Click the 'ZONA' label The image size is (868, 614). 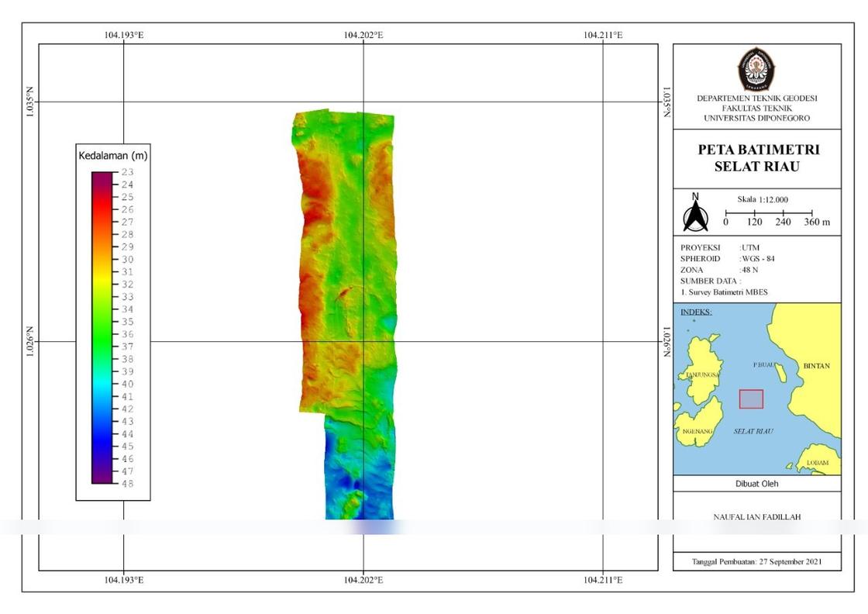click(x=691, y=270)
